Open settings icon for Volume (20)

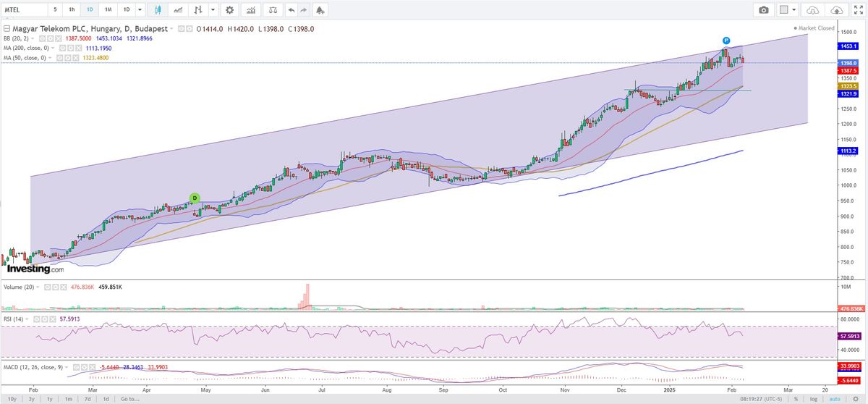pyautogui.click(x=55, y=287)
